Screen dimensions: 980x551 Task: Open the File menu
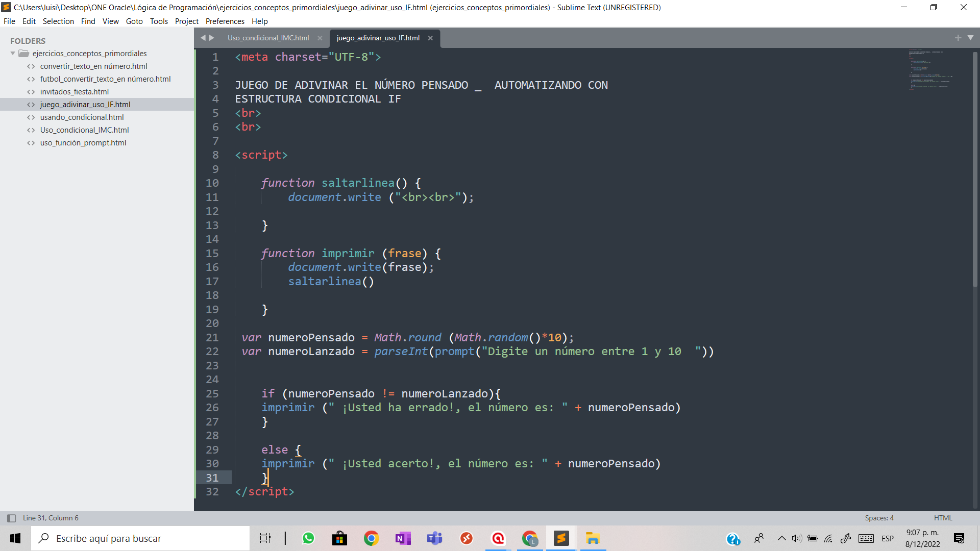pos(9,21)
